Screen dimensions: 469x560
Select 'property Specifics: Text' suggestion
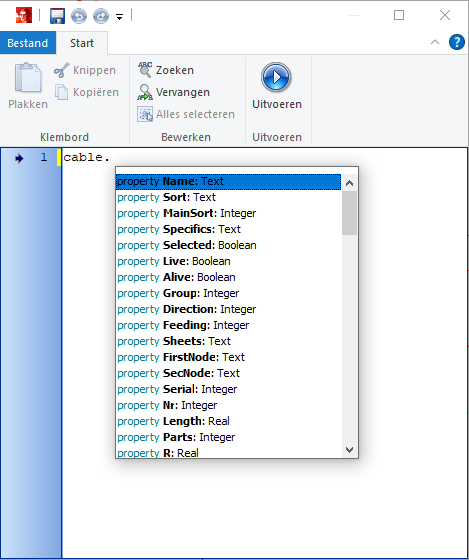coord(228,229)
